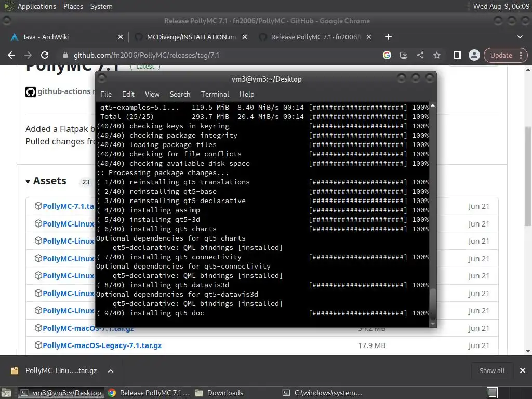Click the show desktop icon in taskbar
532x399 pixels.
coord(6,393)
